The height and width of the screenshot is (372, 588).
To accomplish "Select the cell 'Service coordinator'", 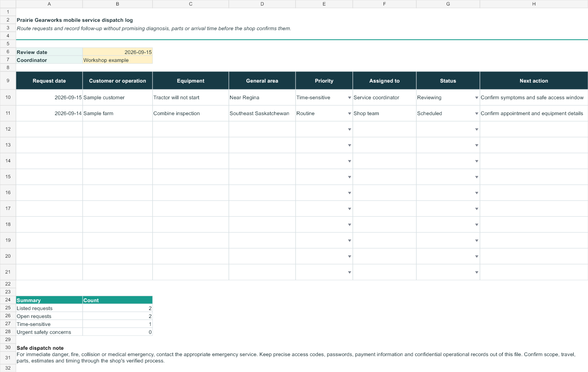I will click(385, 97).
